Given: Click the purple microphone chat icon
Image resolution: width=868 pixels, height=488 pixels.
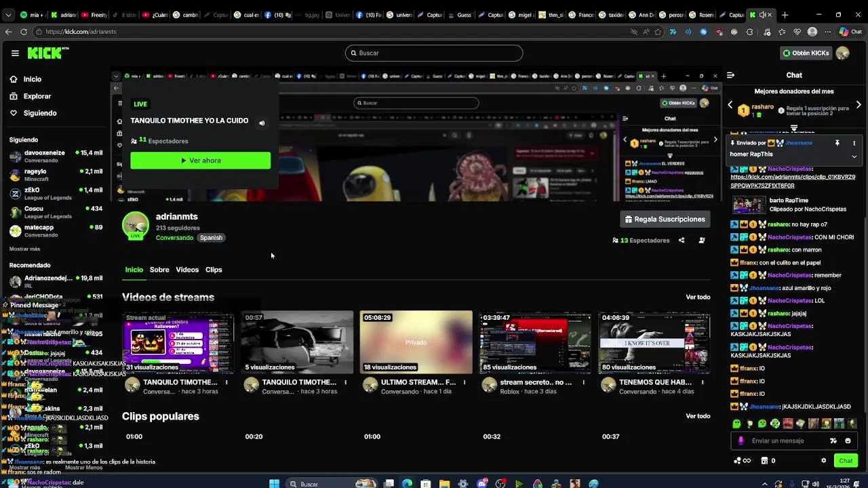Looking at the screenshot, I should point(741,441).
